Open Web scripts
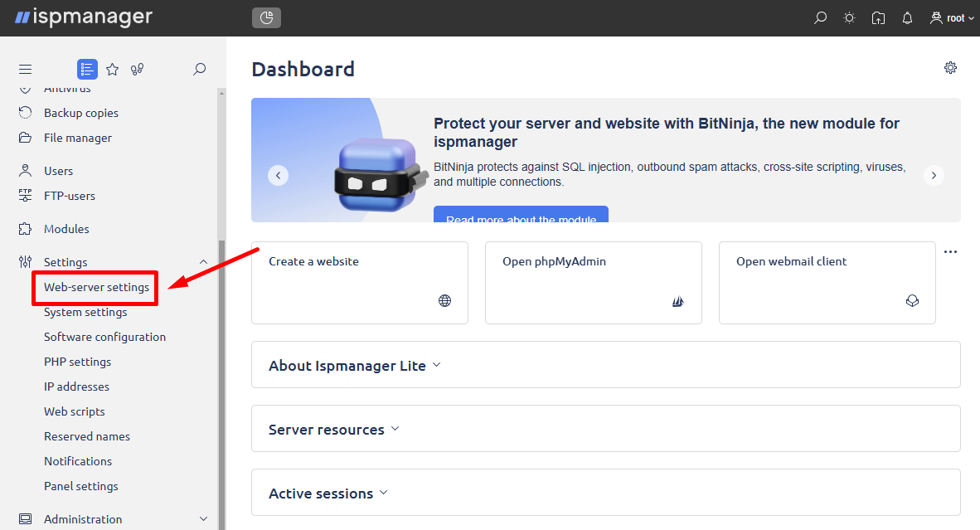Viewport: 980px width, 530px height. [x=75, y=412]
